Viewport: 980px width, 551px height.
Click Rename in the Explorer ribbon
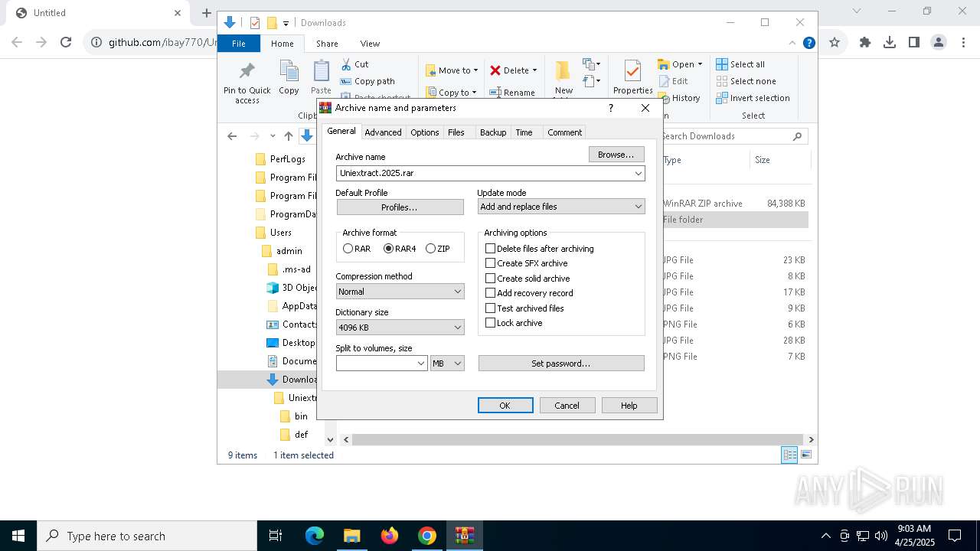pos(513,93)
